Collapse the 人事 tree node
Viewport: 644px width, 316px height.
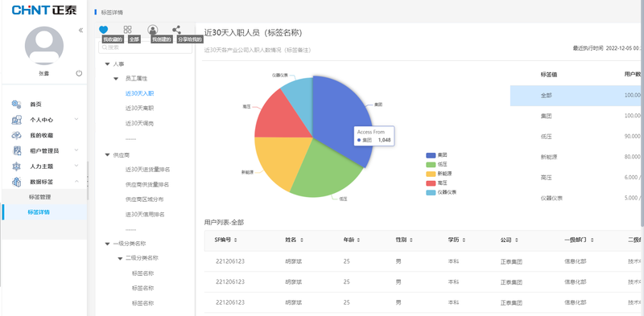point(107,64)
